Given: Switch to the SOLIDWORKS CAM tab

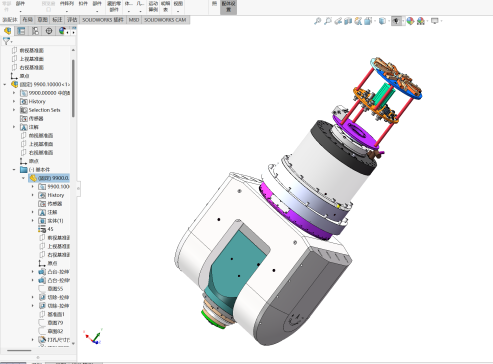Looking at the screenshot, I should pyautogui.click(x=165, y=20).
